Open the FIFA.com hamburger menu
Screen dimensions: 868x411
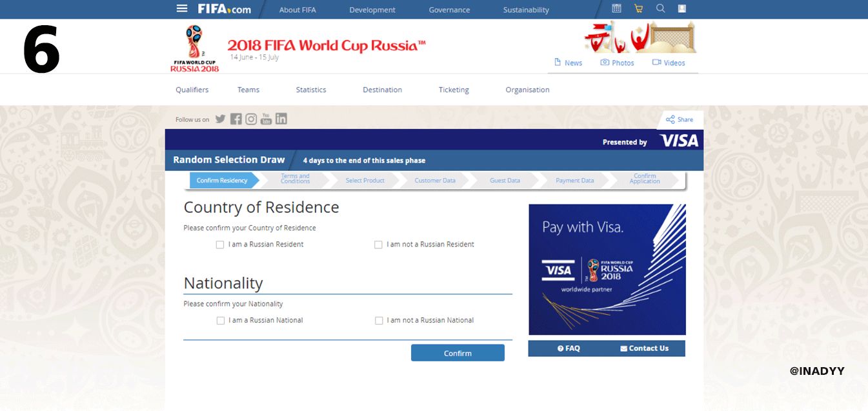coord(182,8)
